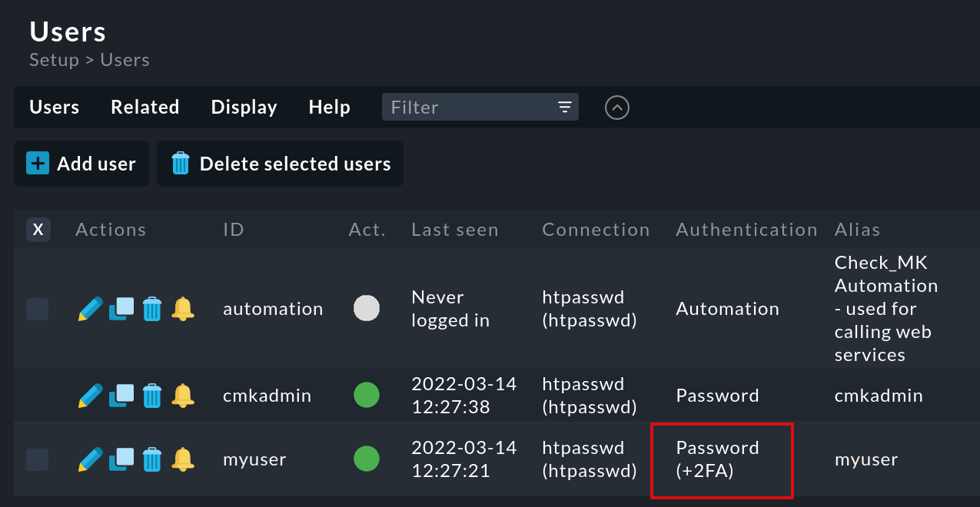The image size is (980, 507).
Task: Open the Display menu
Action: point(244,107)
